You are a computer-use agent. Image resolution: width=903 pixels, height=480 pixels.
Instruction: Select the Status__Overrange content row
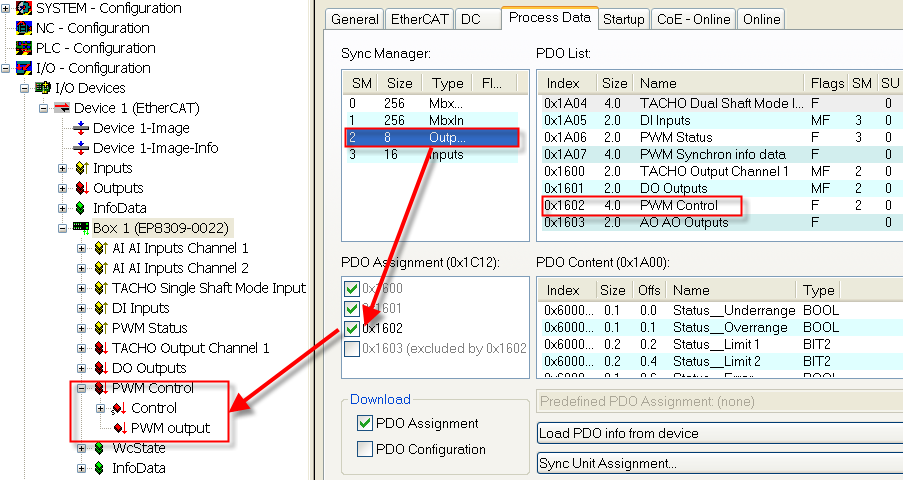pyautogui.click(x=720, y=327)
